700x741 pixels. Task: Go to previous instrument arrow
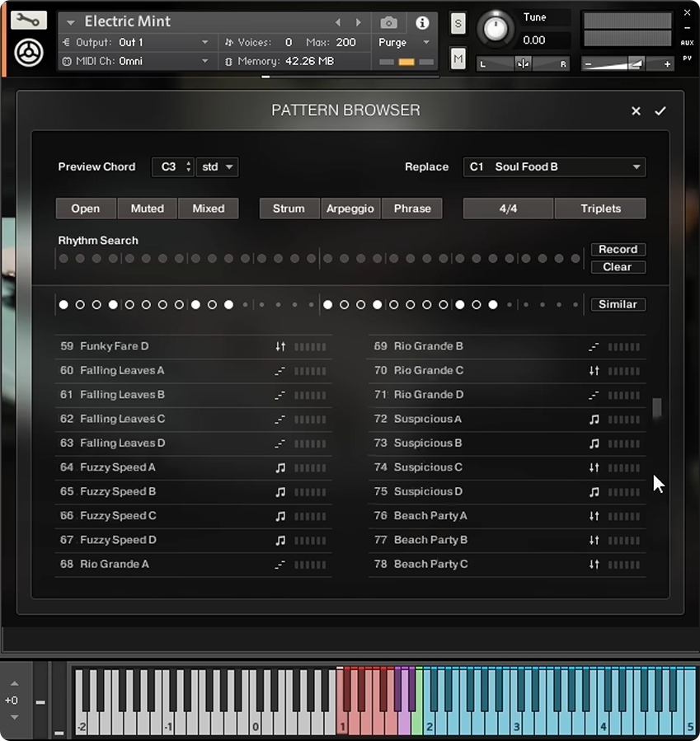[x=337, y=22]
